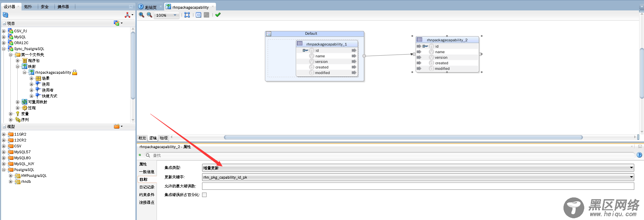Click the refresh icon in Designer panel

[5, 15]
